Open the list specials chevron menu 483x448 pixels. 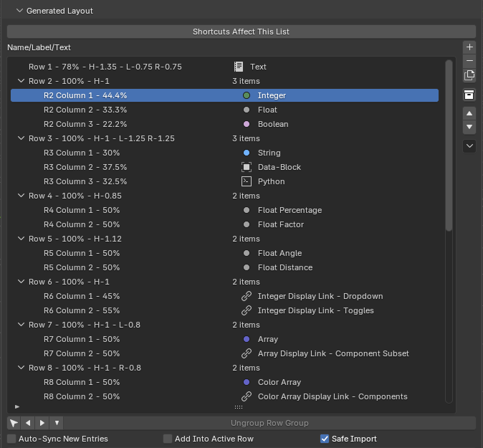[x=469, y=146]
